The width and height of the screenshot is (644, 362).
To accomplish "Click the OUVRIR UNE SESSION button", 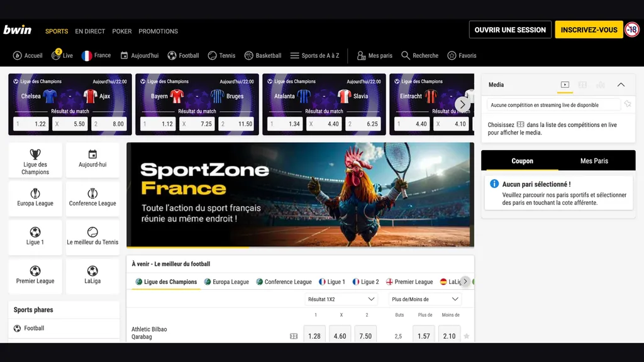I will [510, 30].
